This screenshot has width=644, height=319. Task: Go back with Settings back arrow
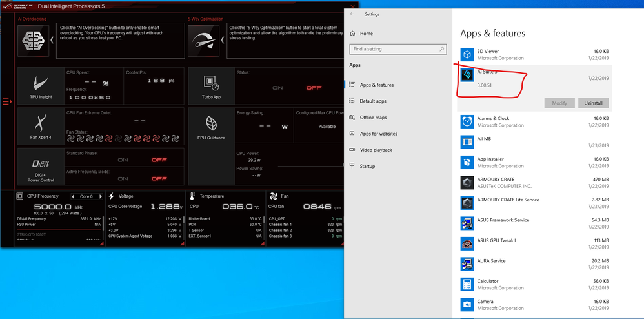pyautogui.click(x=352, y=14)
